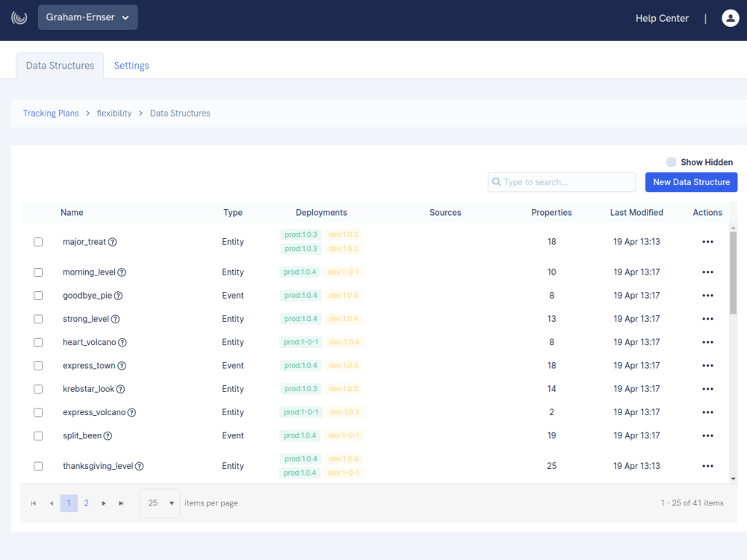Viewport: 747px width, 560px height.
Task: Show help tooltip for thanksgiving_level
Action: coord(140,466)
